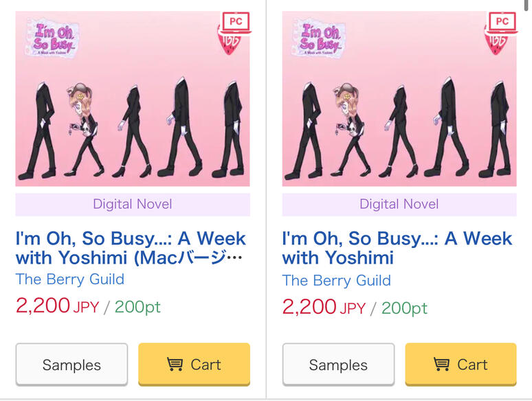Click the shopping cart icon on the Mac version card
The height and width of the screenshot is (401, 532).
[175, 365]
